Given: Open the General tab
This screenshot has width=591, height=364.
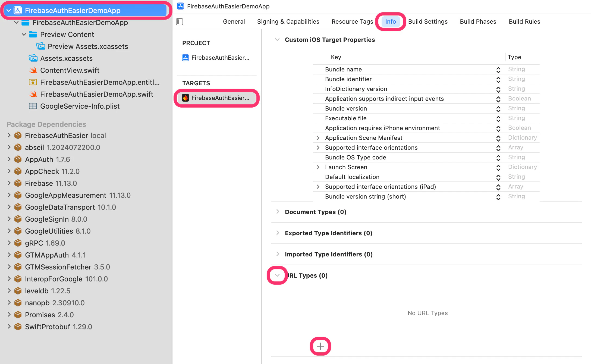Looking at the screenshot, I should tap(234, 21).
